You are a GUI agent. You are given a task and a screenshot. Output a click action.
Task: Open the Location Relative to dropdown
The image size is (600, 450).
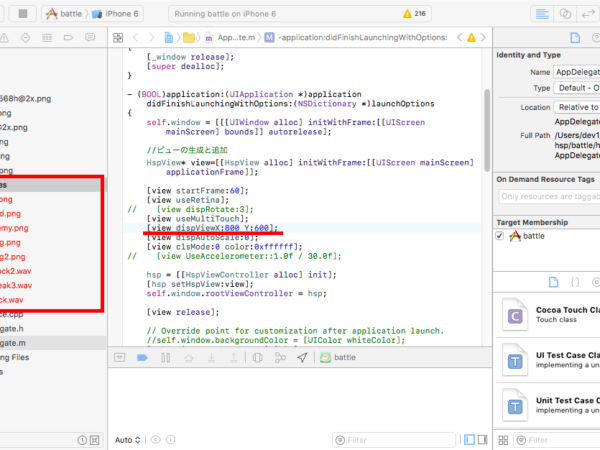coord(577,107)
